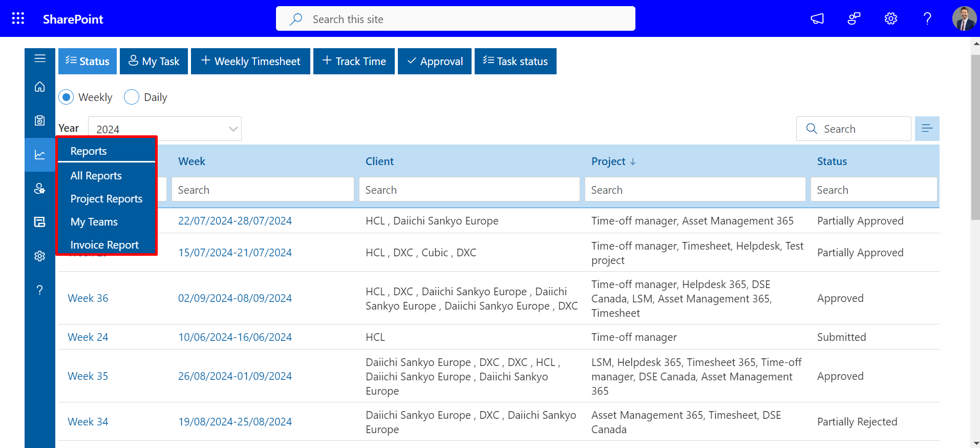Expand the hamburger menu in sidebar

tap(40, 58)
